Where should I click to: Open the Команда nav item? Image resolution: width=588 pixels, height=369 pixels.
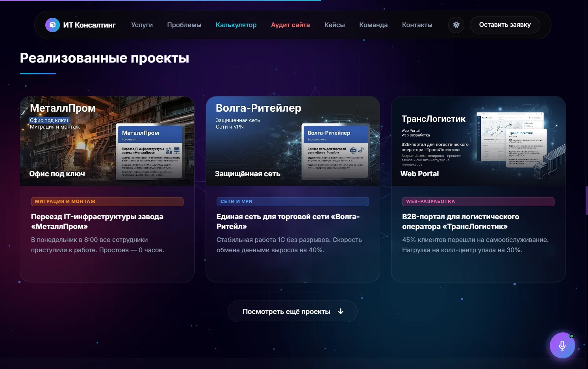click(373, 25)
